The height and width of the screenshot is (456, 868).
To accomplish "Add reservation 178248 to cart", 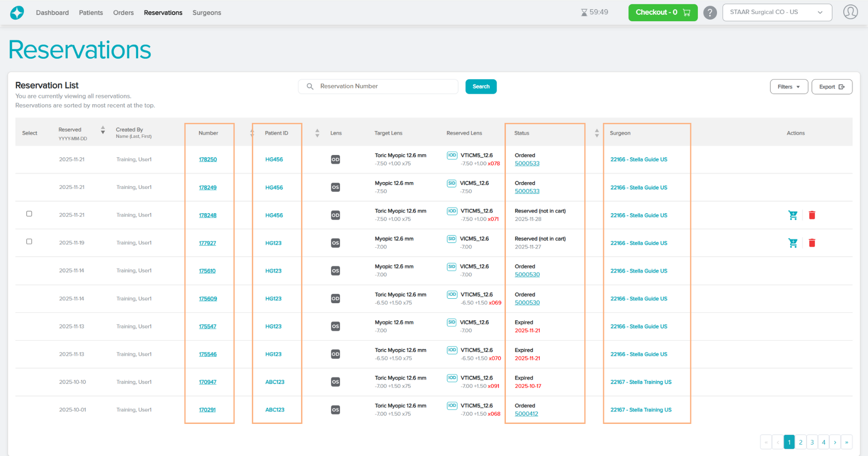I will tap(793, 215).
